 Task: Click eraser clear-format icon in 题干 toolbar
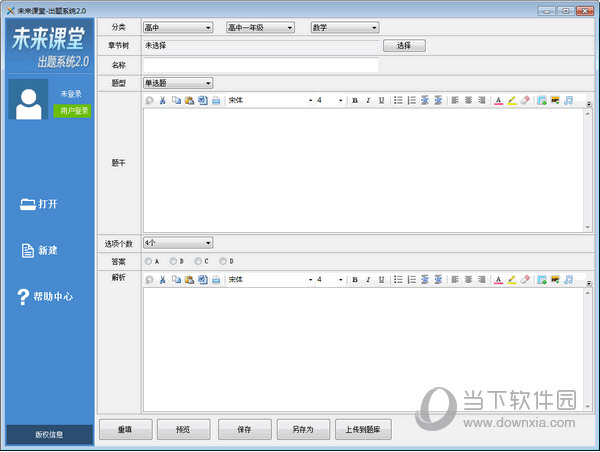click(x=525, y=100)
